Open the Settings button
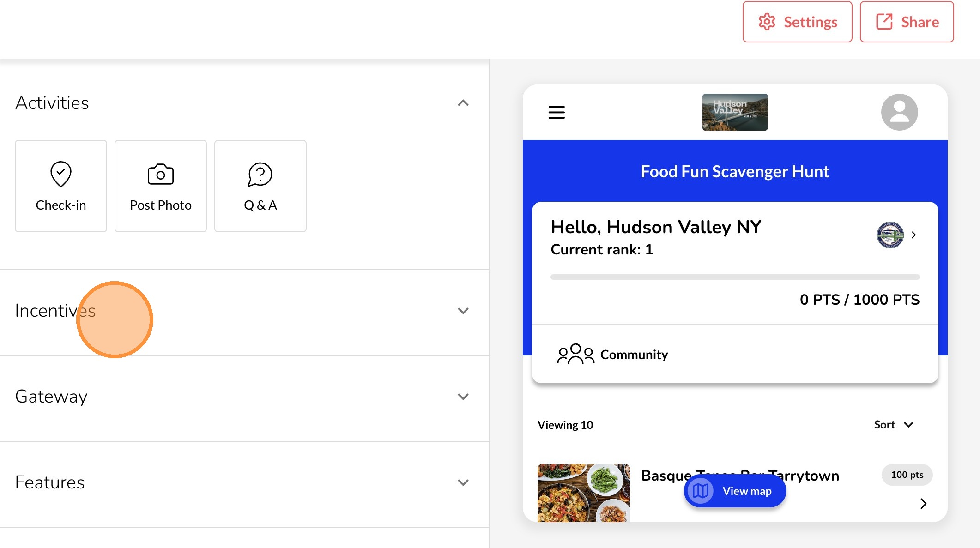Image resolution: width=980 pixels, height=548 pixels. (797, 22)
